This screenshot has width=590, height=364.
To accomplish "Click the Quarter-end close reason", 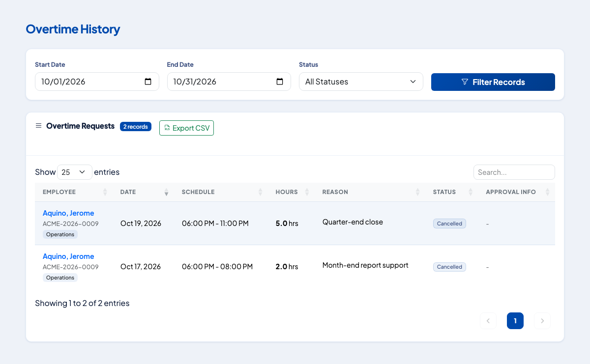I will click(353, 222).
